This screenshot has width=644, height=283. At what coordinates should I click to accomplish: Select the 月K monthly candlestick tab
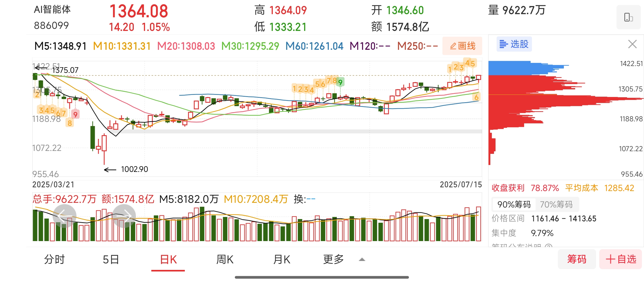(282, 259)
